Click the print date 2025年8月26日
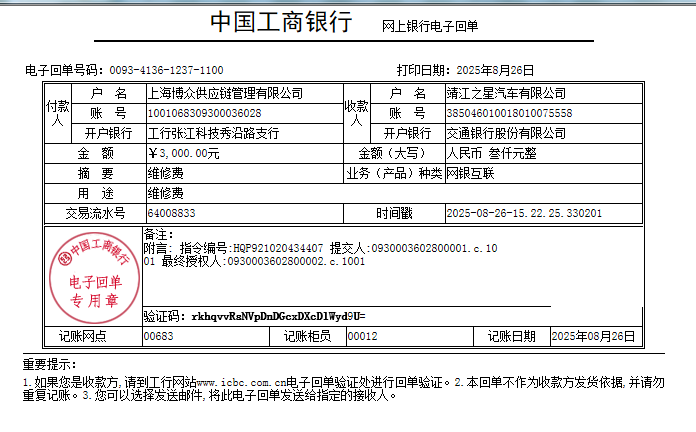This screenshot has height=432, width=696. (x=494, y=70)
